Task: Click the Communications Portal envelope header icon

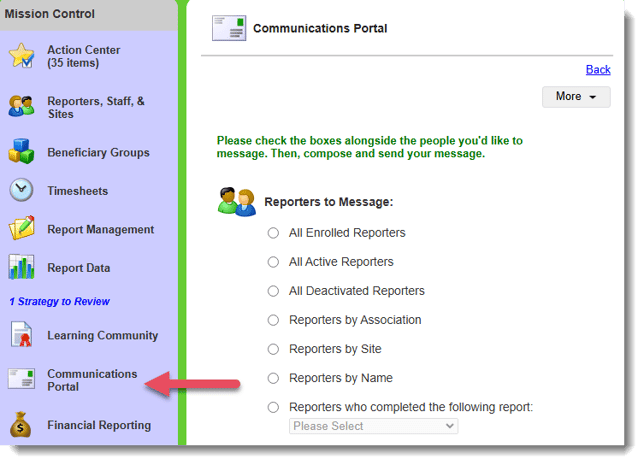Action: [229, 28]
